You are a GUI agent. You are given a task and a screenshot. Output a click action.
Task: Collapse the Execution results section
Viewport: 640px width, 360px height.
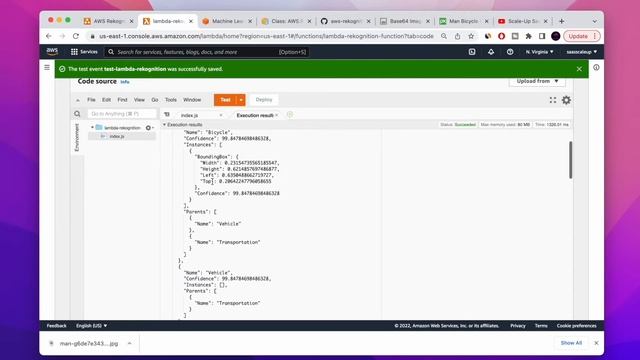click(x=164, y=124)
